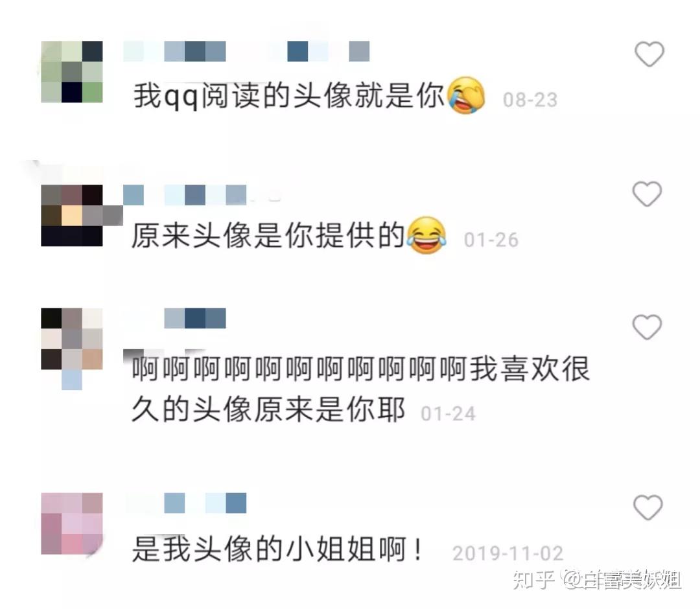Click the 08-23 timestamp

(530, 100)
